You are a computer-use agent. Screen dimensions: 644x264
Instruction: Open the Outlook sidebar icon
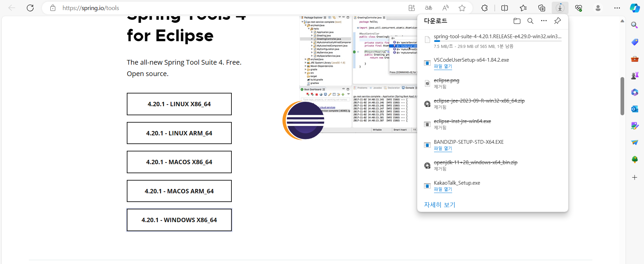635,109
